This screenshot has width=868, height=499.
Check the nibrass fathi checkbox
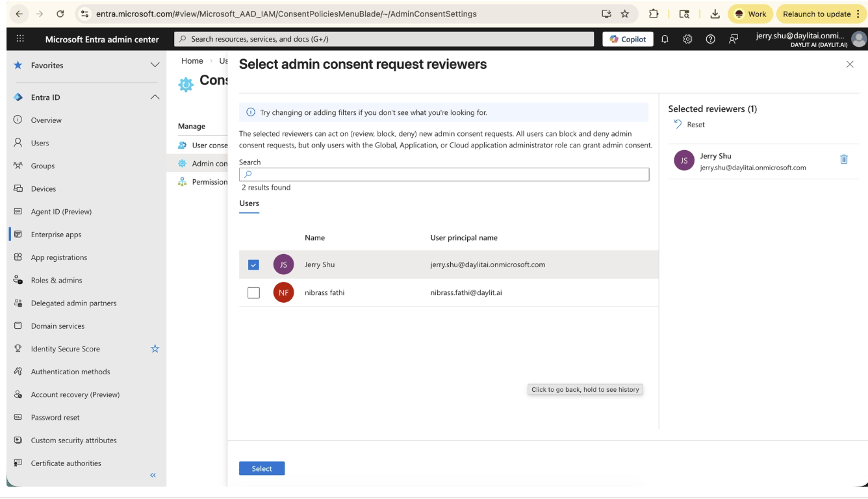253,293
